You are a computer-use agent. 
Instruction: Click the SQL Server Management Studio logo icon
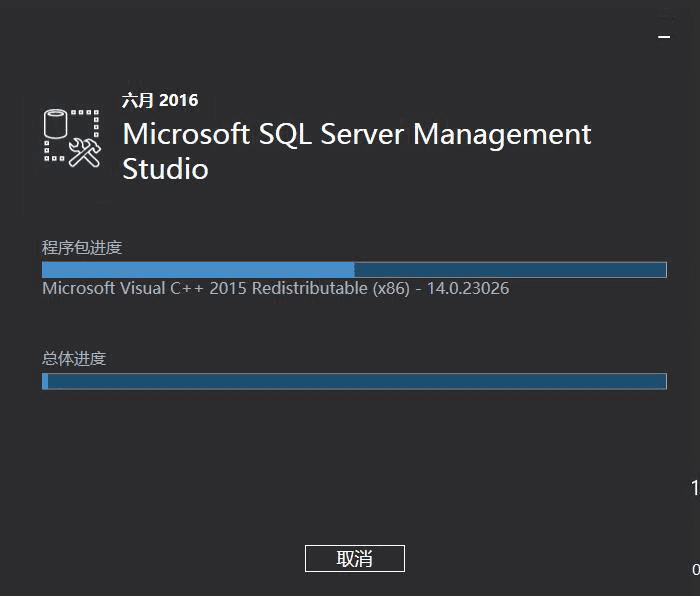coord(72,137)
